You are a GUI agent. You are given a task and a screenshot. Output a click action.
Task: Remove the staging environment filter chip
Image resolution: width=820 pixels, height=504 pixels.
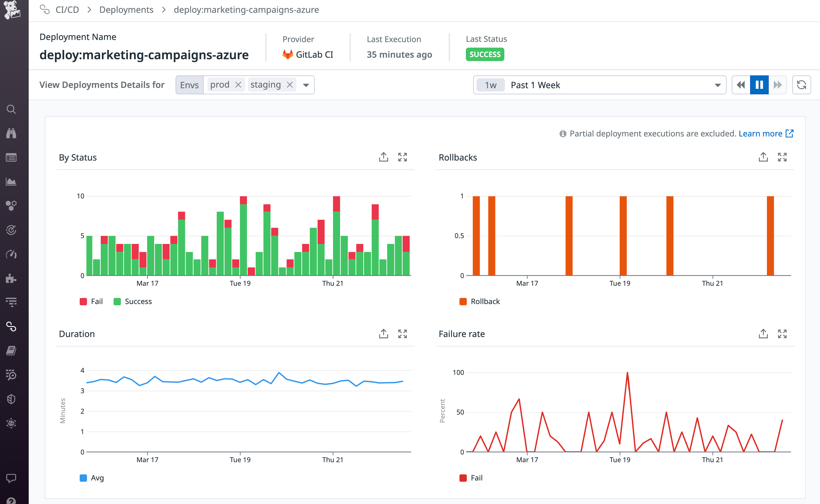tap(290, 85)
